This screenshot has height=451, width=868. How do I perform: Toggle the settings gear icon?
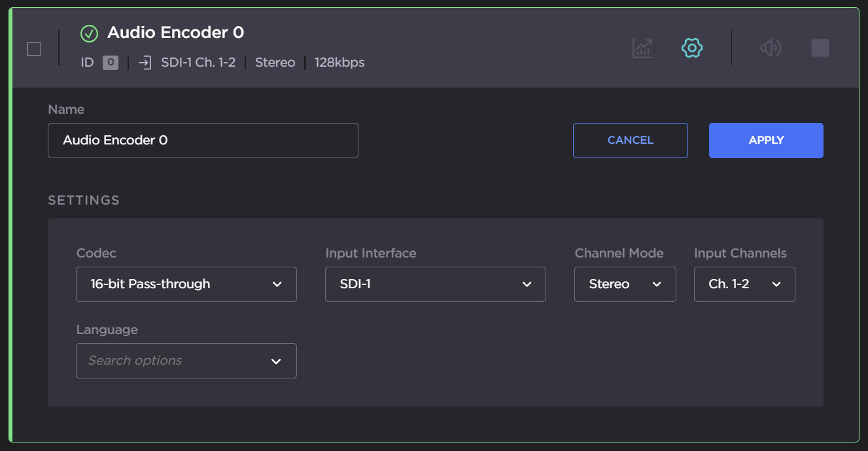pyautogui.click(x=691, y=48)
